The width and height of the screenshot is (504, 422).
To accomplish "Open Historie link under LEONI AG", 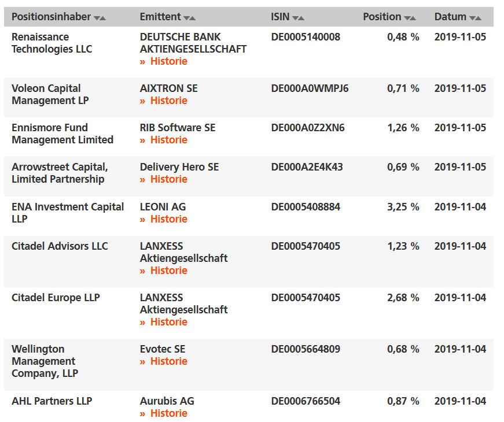I will 168,219.
